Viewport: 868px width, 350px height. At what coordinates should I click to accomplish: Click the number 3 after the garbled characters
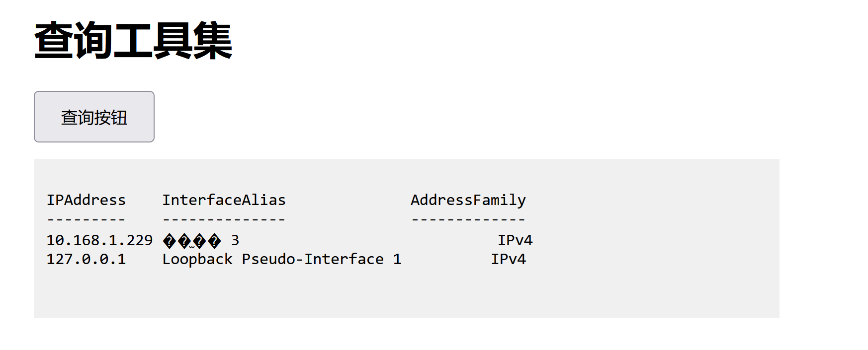point(235,240)
